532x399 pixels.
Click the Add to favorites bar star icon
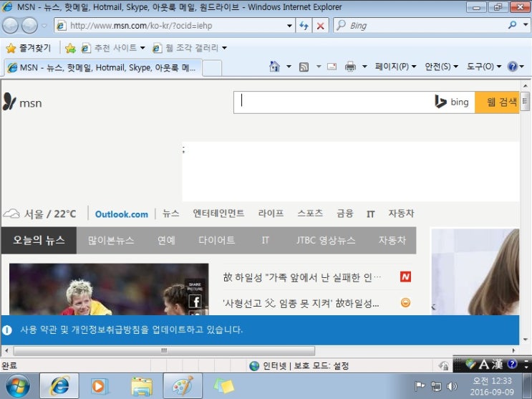pyautogui.click(x=70, y=48)
